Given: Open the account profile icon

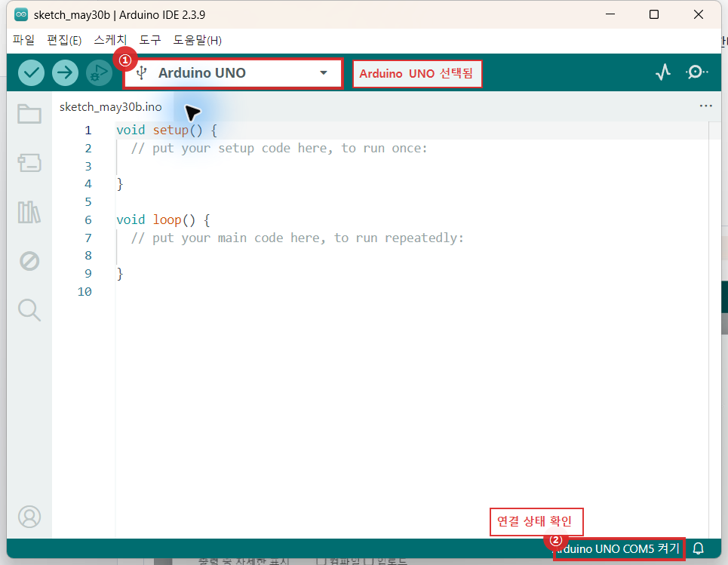Looking at the screenshot, I should 29,517.
